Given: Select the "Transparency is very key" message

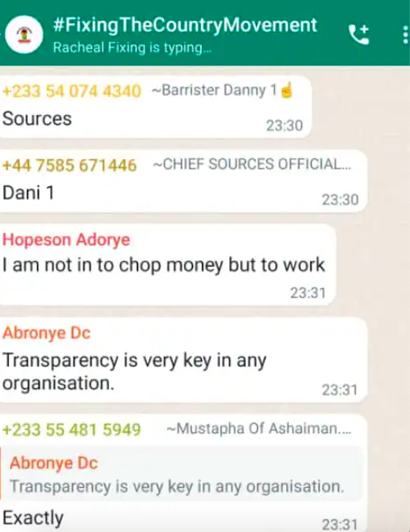Looking at the screenshot, I should coord(183,360).
